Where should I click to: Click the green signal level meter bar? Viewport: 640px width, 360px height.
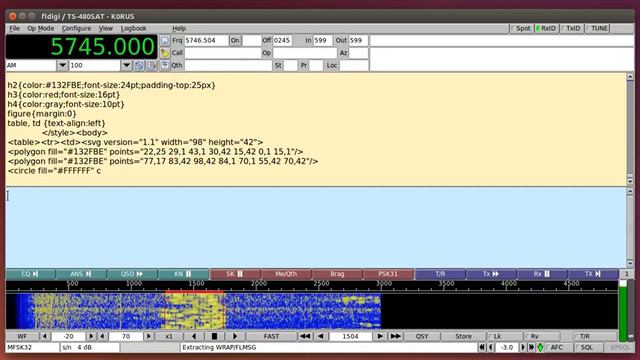coord(623,313)
